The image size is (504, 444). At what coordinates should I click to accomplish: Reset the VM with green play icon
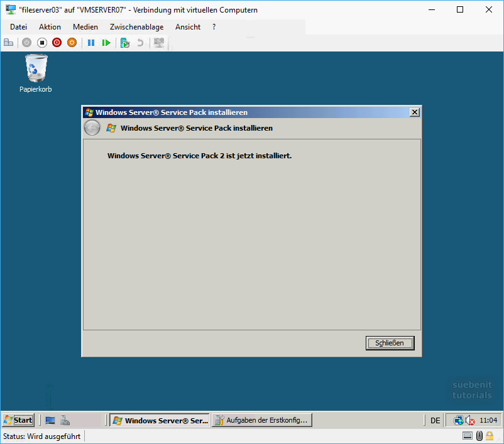[106, 43]
